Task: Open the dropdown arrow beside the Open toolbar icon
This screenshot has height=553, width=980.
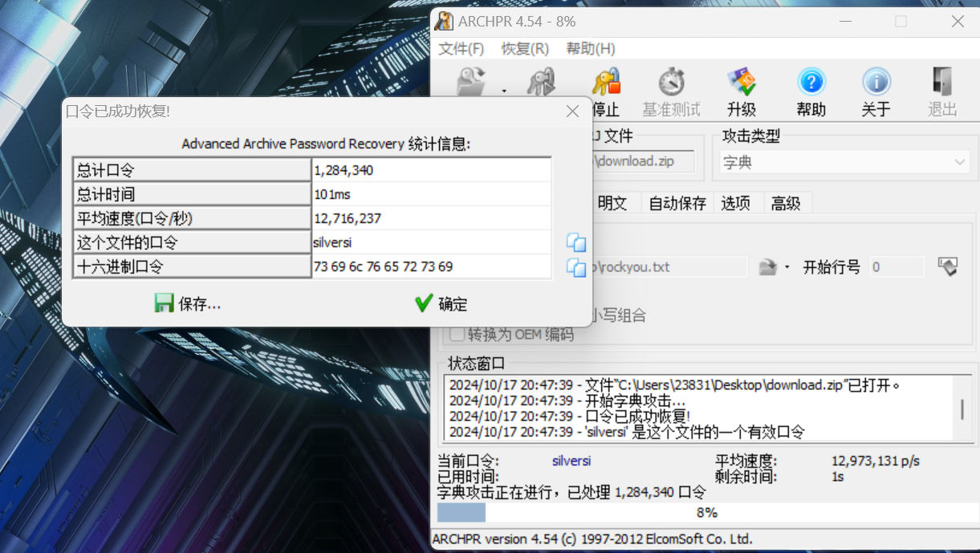Action: [x=504, y=91]
